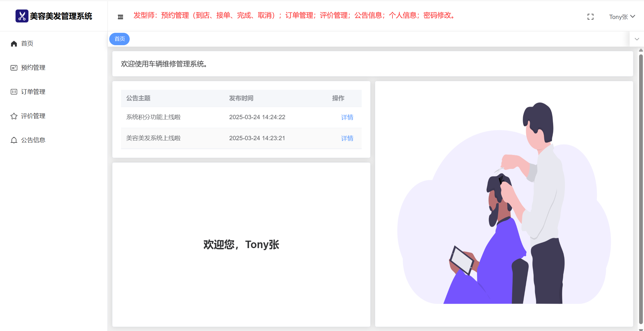
Task: Click the page vertical scrollbar
Action: click(641, 187)
